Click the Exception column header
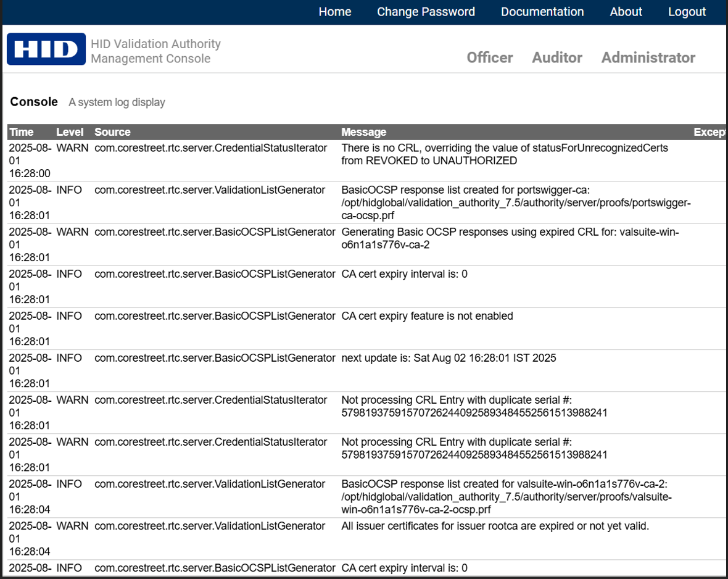 tap(709, 131)
